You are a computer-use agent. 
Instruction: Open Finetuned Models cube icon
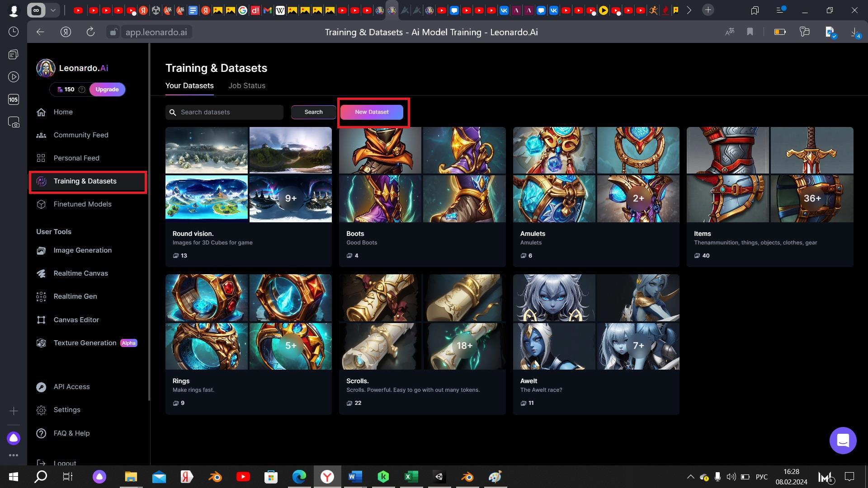[41, 204]
